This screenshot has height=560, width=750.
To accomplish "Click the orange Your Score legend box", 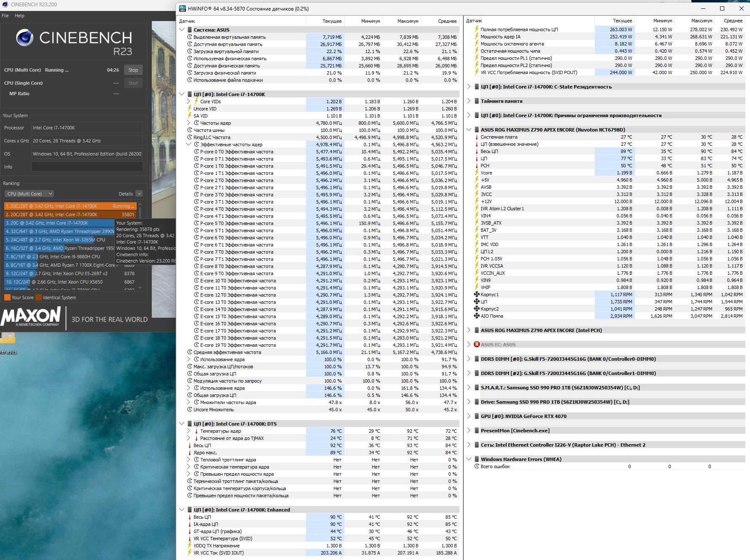I will pyautogui.click(x=7, y=297).
